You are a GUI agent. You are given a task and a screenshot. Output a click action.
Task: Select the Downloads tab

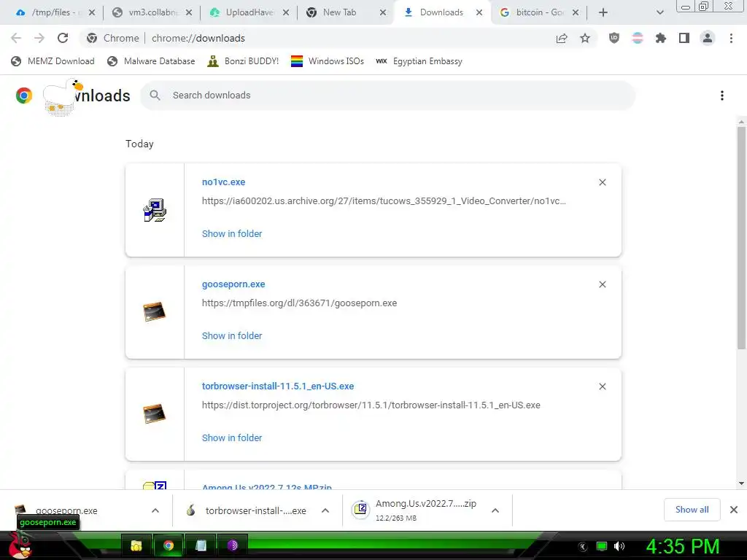tap(441, 12)
